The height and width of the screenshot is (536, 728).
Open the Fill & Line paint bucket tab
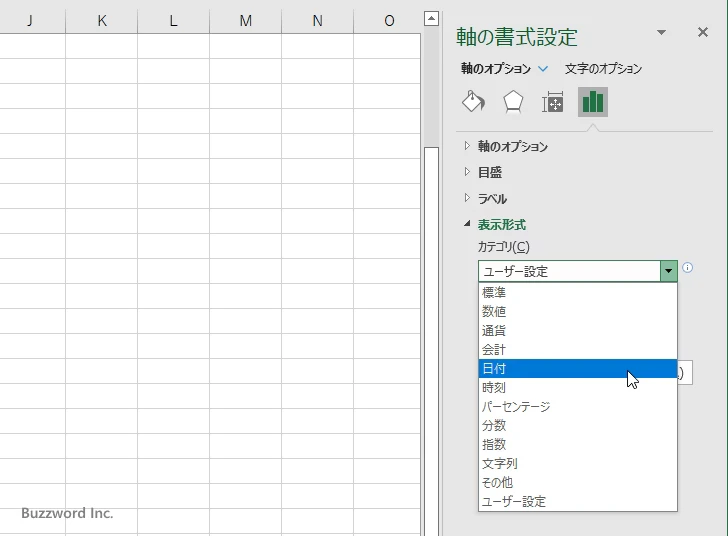474,102
